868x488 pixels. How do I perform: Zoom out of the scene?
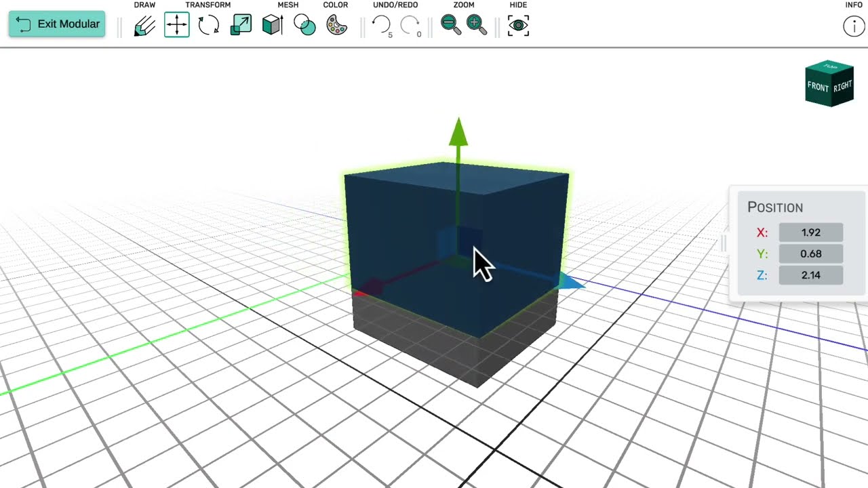[x=450, y=25]
